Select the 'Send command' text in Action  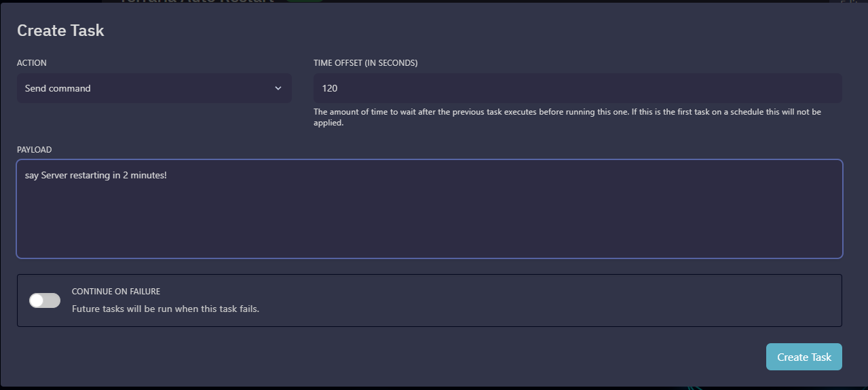[58, 88]
